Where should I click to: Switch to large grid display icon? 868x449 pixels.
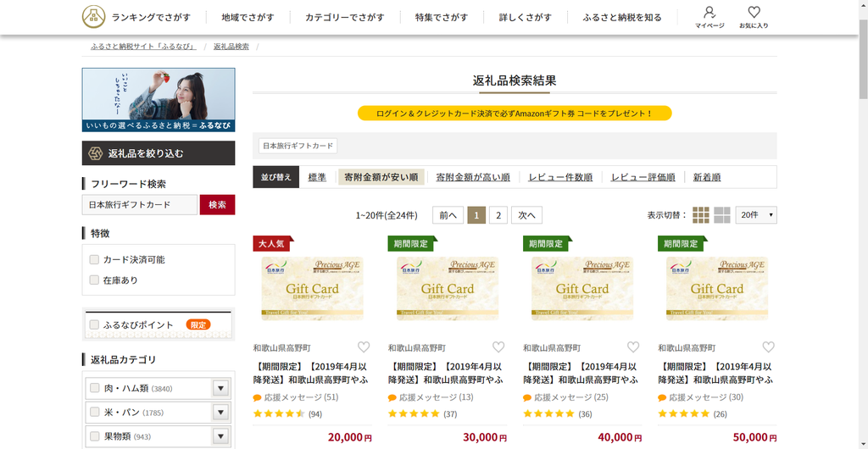pos(722,215)
